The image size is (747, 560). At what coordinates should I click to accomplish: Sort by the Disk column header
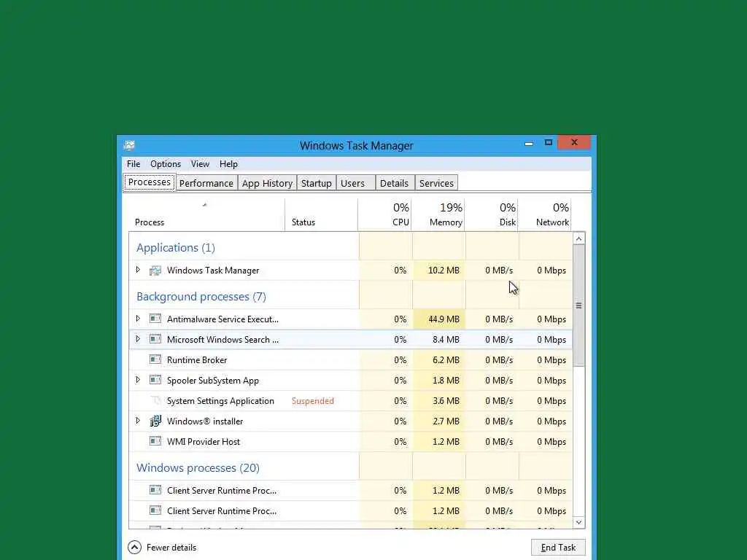(492, 215)
